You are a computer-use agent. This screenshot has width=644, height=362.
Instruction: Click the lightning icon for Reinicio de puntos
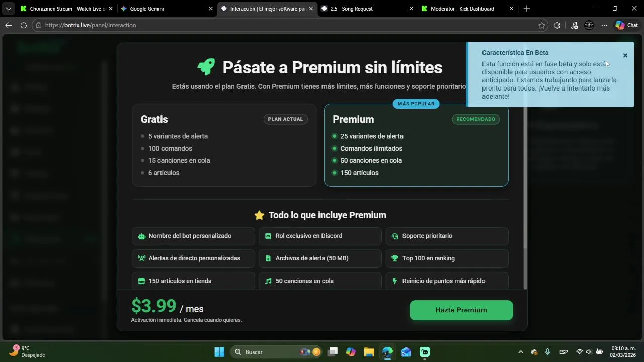[395, 281]
